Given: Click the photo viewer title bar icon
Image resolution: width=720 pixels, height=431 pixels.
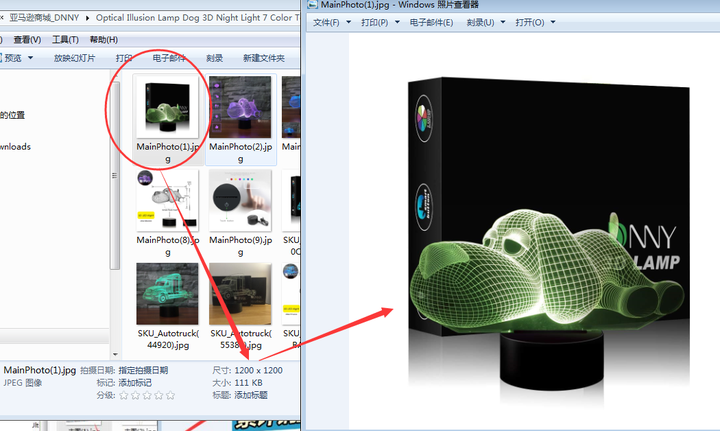Looking at the screenshot, I should (312, 5).
